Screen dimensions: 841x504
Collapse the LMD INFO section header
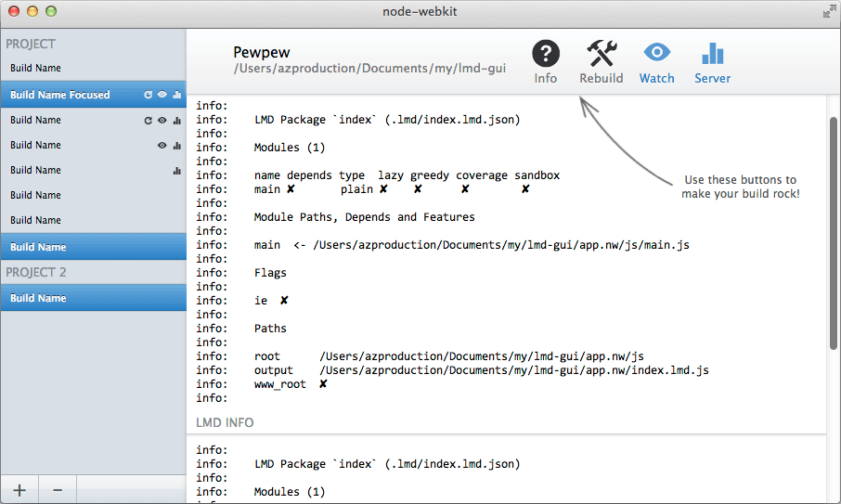(226, 423)
